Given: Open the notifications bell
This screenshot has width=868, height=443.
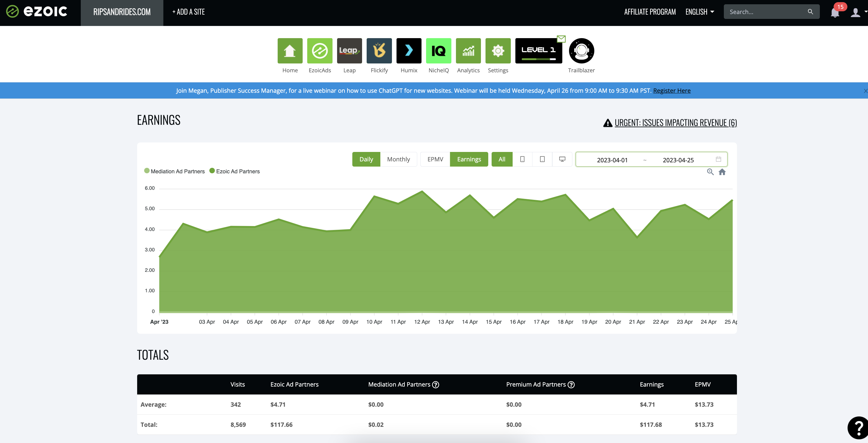Looking at the screenshot, I should click(x=835, y=13).
